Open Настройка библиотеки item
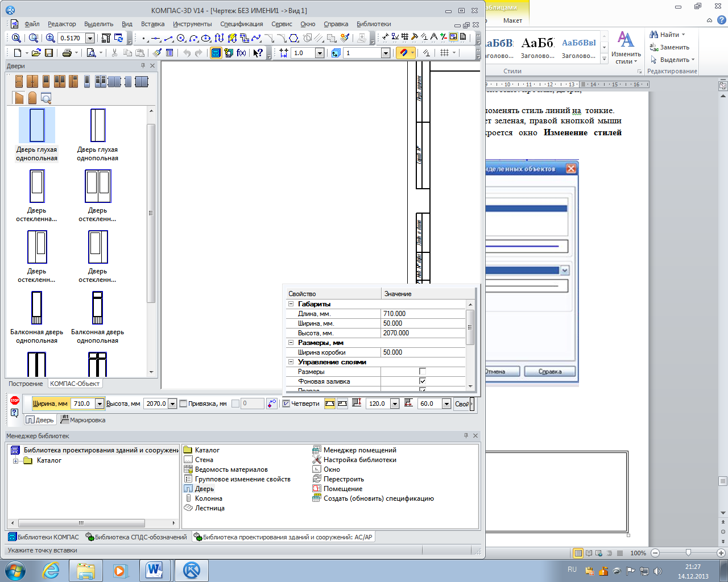Screen dimensions: 728x582 click(354, 460)
